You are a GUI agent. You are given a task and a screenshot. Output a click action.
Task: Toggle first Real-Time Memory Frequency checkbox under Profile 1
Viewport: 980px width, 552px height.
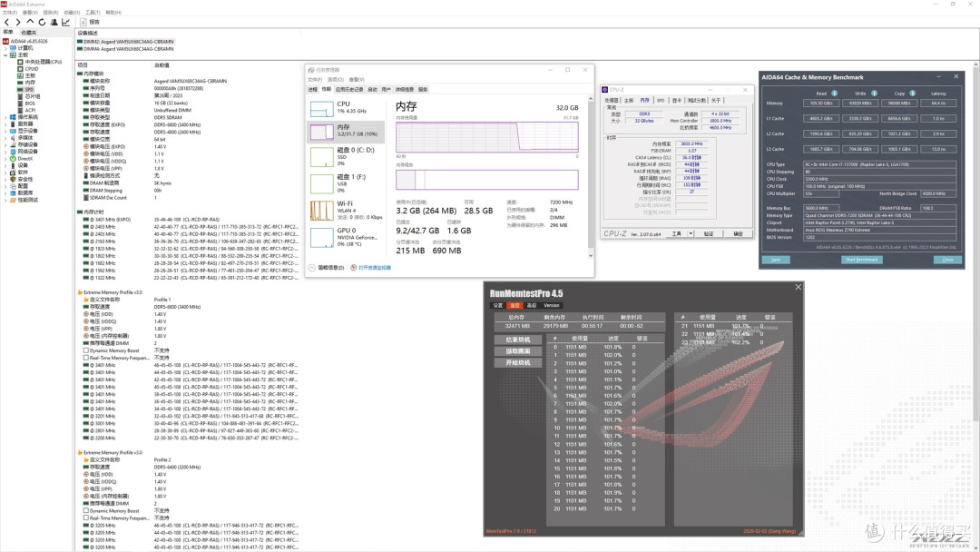86,359
